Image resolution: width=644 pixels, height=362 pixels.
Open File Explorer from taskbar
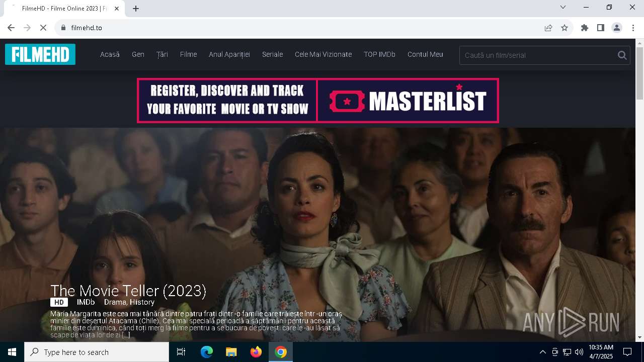click(231, 352)
